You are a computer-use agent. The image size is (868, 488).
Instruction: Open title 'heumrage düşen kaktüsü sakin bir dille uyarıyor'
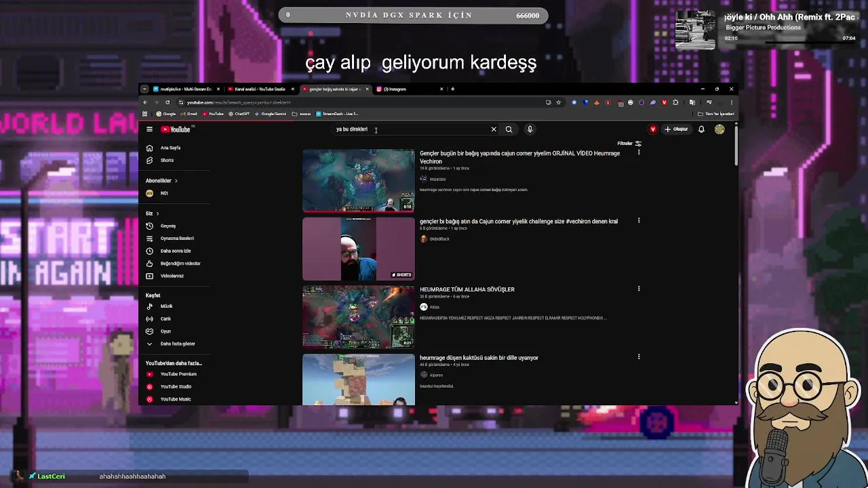[x=479, y=358]
